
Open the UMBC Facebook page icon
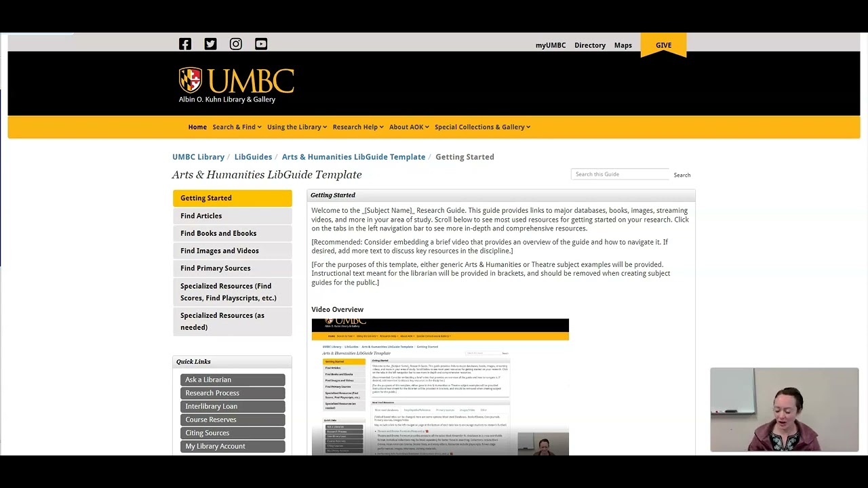185,44
